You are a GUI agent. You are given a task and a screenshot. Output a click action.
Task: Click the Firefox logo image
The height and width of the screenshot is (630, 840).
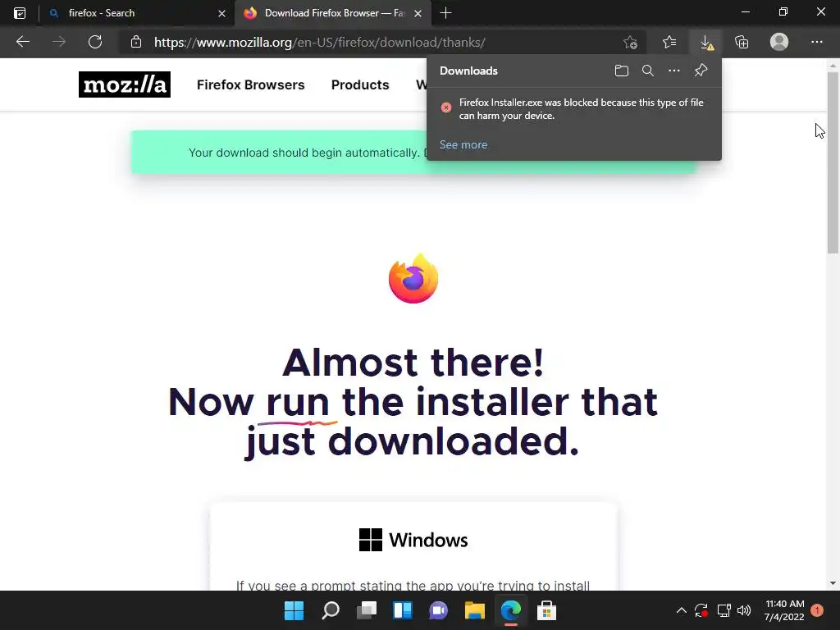tap(413, 279)
